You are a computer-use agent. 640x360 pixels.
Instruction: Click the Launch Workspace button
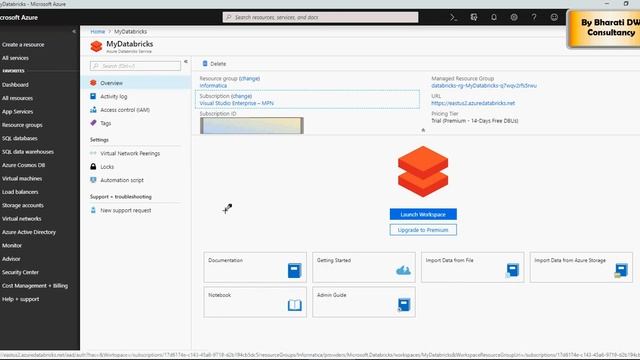[x=423, y=214]
